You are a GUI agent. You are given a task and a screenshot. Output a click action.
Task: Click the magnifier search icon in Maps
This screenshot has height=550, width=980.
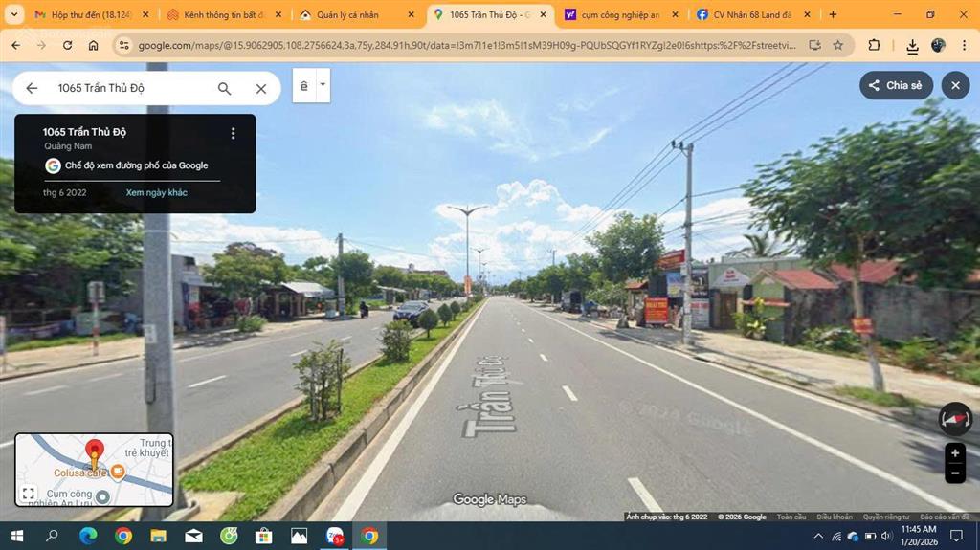[x=224, y=89]
